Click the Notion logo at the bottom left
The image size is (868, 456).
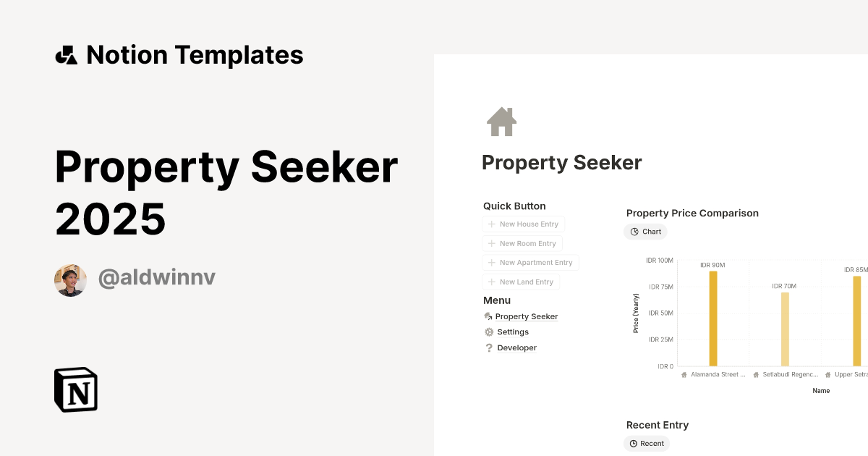tap(76, 389)
